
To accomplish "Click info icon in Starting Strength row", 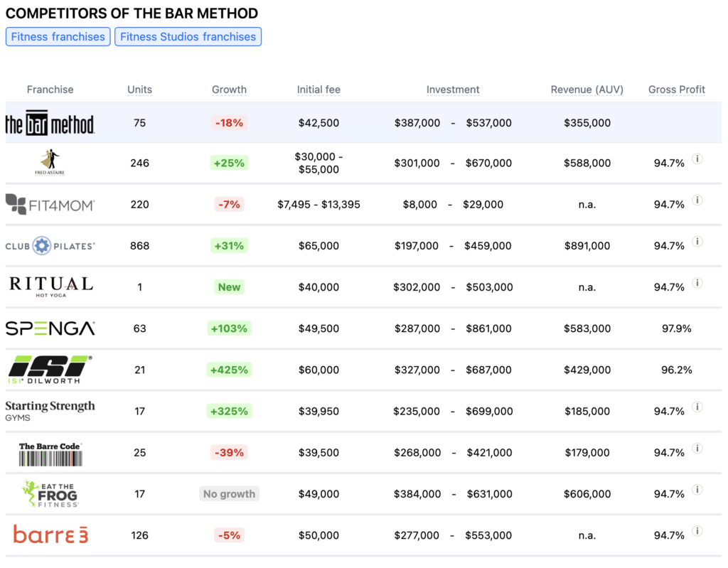I will [697, 407].
